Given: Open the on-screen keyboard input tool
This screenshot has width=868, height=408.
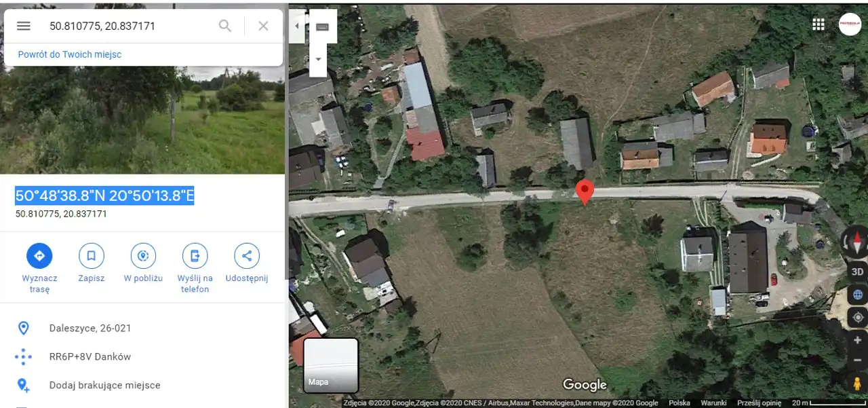Looking at the screenshot, I should (323, 27).
